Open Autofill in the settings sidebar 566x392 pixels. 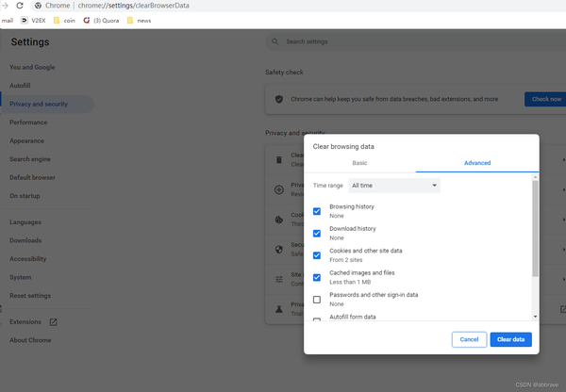click(20, 86)
